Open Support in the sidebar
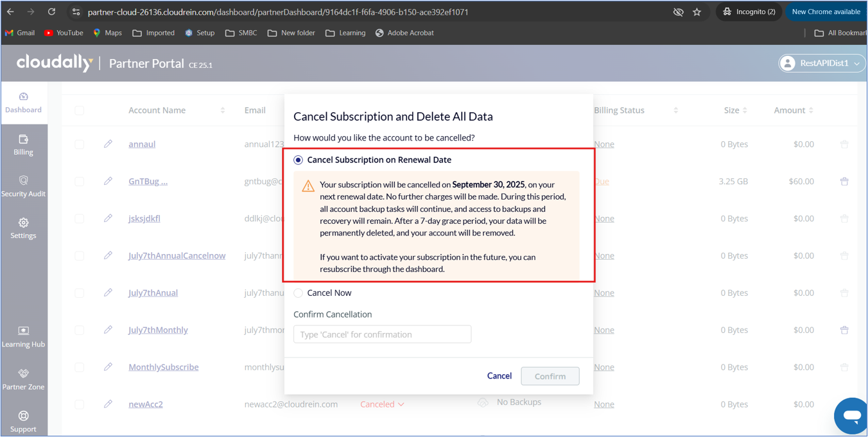This screenshot has height=437, width=868. 24,422
